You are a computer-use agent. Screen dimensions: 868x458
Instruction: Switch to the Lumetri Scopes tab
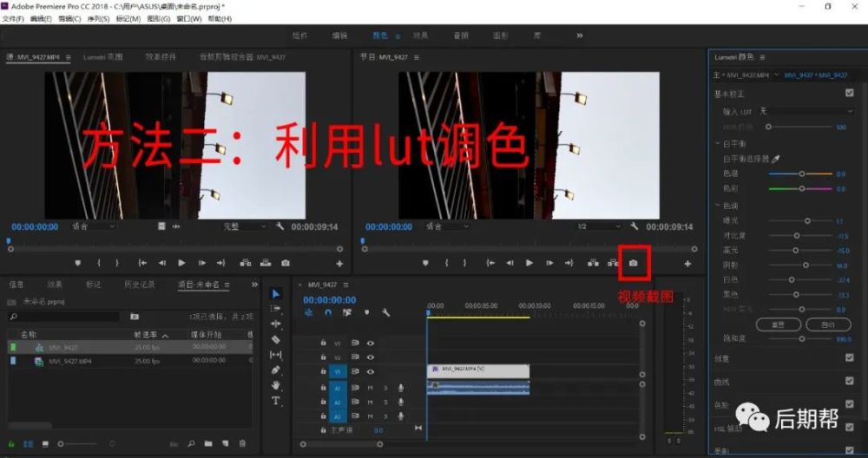pos(103,57)
